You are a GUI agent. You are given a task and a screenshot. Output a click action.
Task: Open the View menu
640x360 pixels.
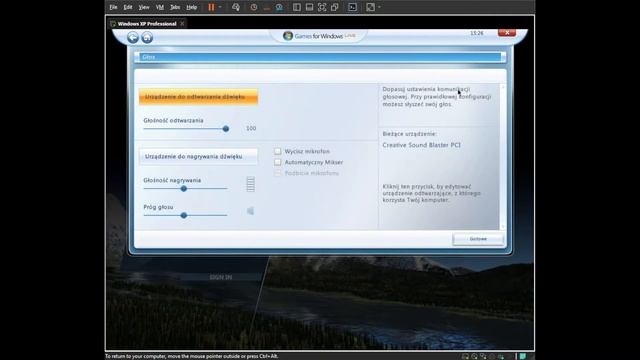click(x=144, y=7)
